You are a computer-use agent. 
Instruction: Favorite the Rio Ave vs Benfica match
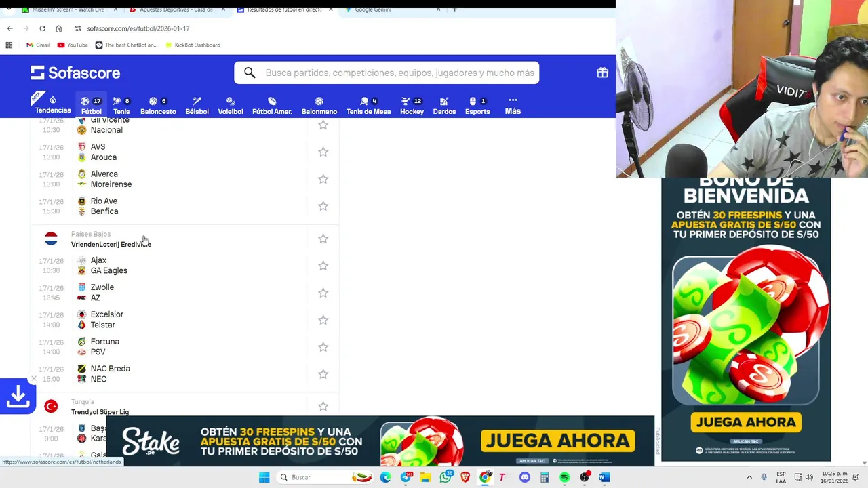click(x=323, y=206)
